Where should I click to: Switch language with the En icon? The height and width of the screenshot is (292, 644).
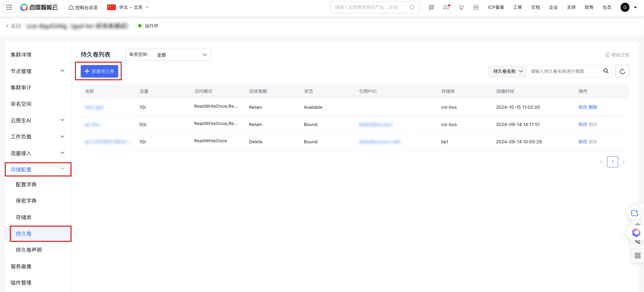476,7
